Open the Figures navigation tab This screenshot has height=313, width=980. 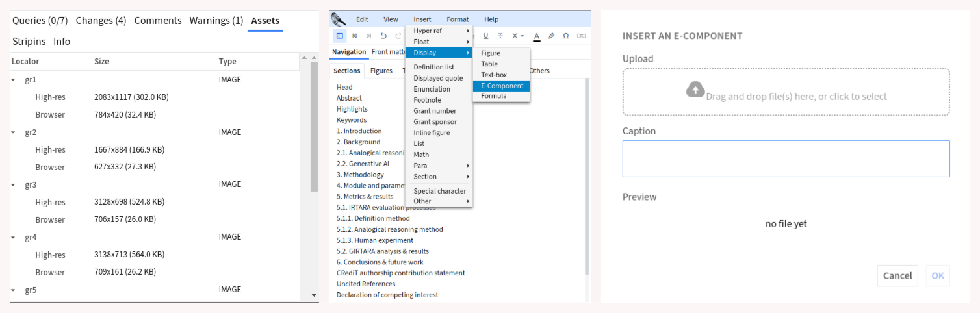click(x=381, y=71)
